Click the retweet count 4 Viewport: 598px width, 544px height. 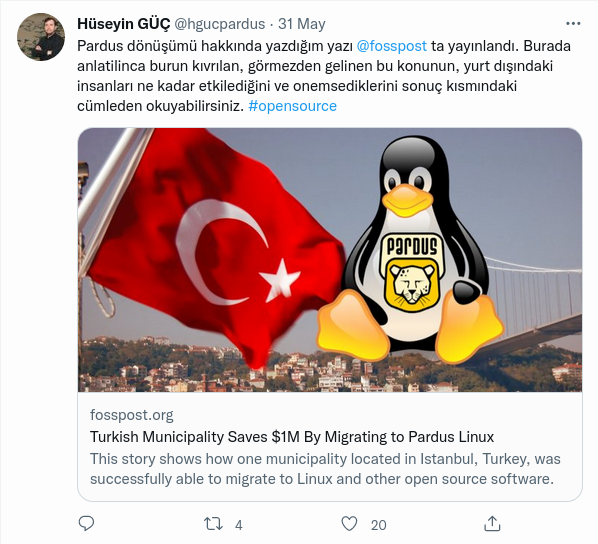tap(239, 525)
